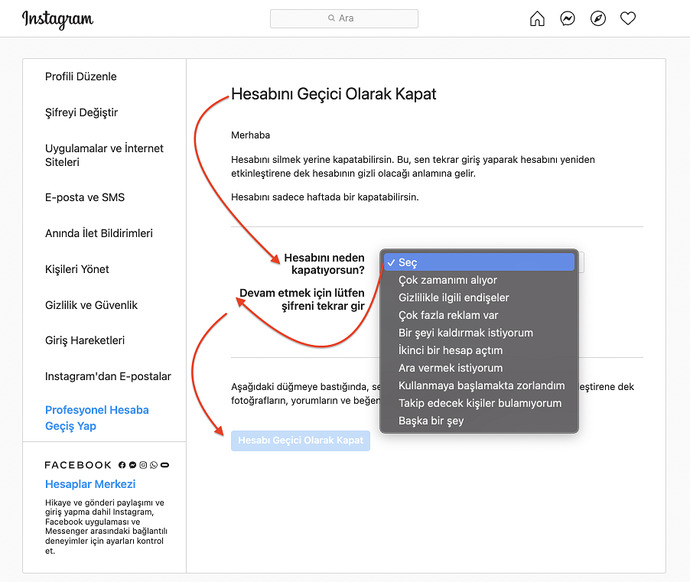Open Explore compass icon

(x=598, y=18)
